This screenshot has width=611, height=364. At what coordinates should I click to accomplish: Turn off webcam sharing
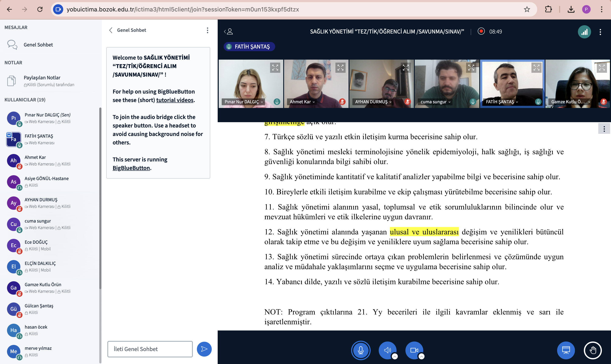click(414, 350)
